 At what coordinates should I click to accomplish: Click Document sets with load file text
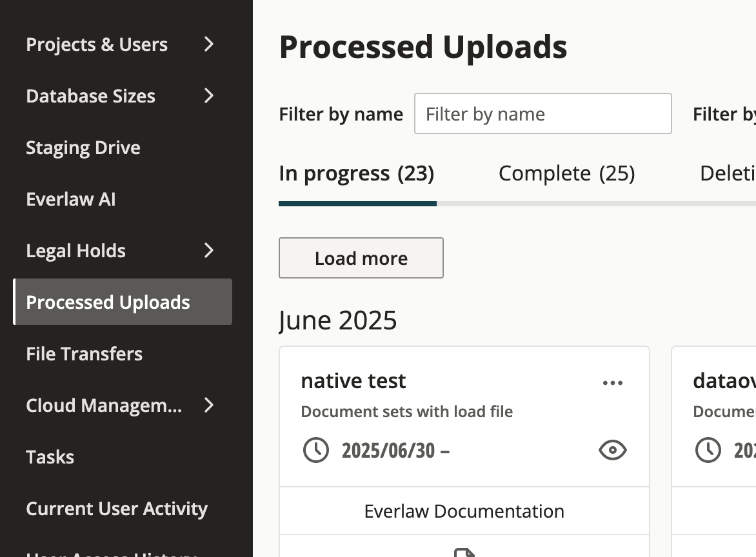tap(407, 411)
